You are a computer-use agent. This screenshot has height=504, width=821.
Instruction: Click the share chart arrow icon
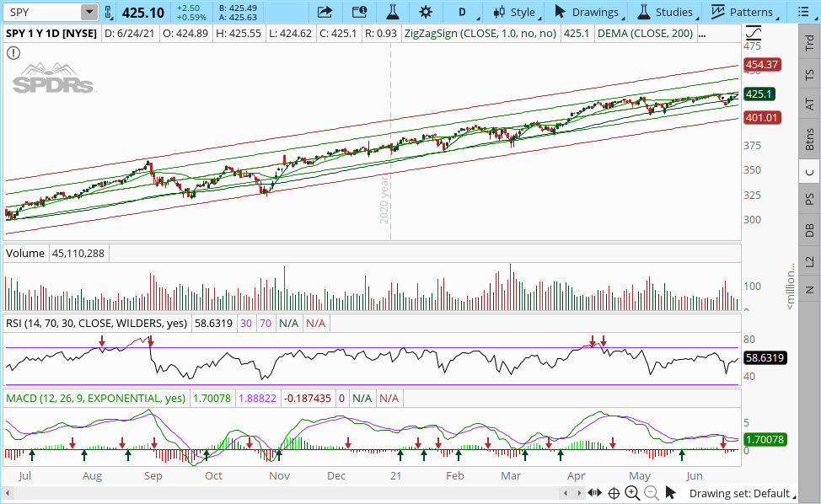coord(325,12)
